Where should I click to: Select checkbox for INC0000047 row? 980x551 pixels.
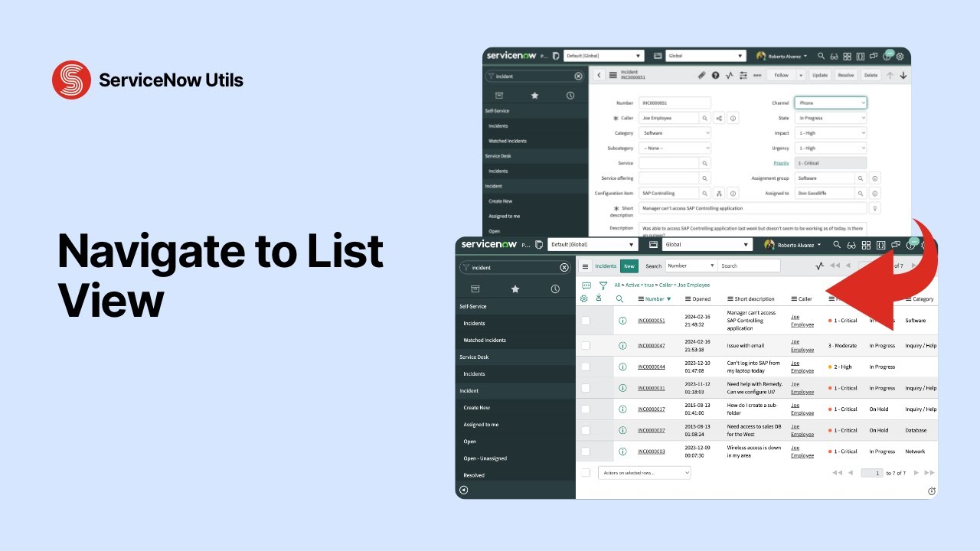pos(586,346)
